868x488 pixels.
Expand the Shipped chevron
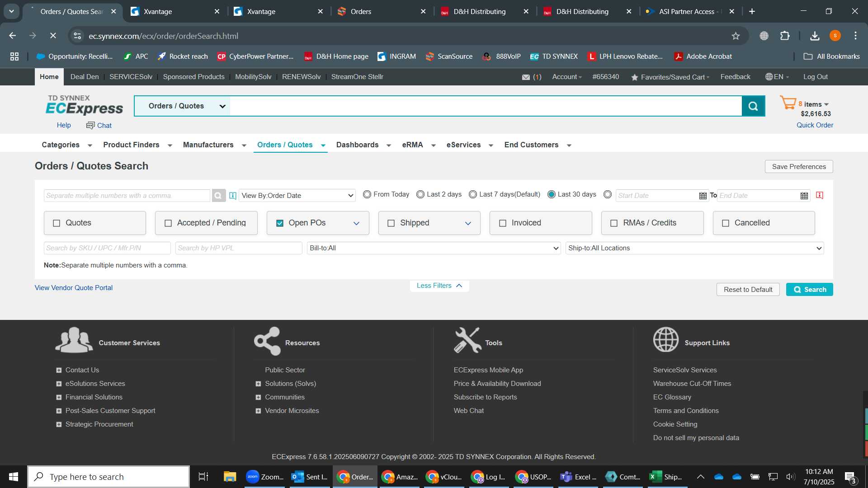click(468, 223)
